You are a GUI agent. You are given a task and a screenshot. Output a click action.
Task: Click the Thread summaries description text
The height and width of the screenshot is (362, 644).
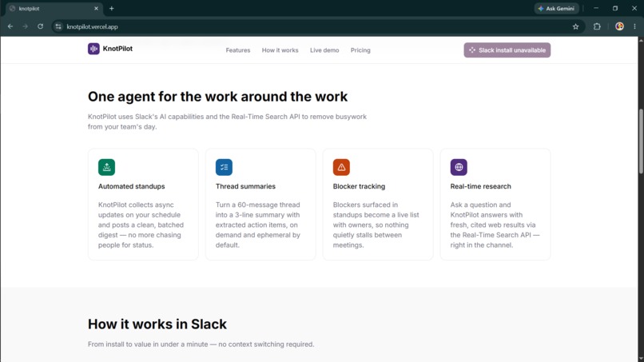(258, 225)
